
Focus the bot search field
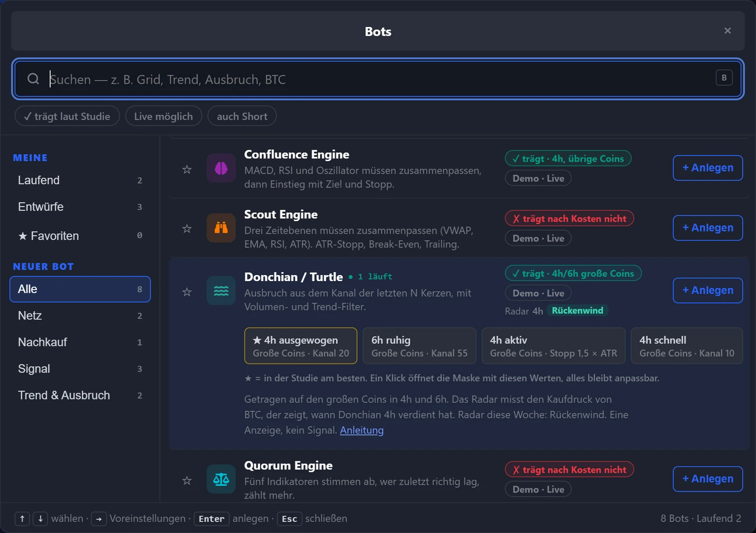tap(378, 79)
